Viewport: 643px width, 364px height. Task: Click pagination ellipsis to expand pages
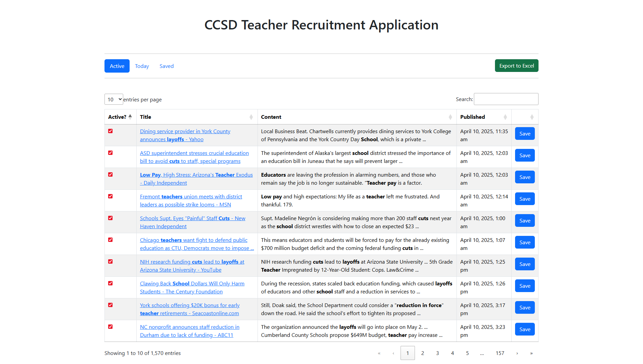[x=482, y=353]
